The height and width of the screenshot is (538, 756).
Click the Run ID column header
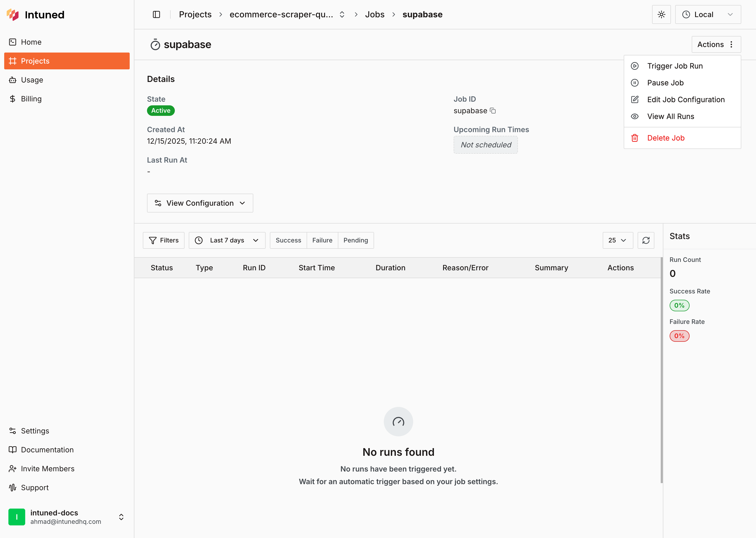[254, 268]
